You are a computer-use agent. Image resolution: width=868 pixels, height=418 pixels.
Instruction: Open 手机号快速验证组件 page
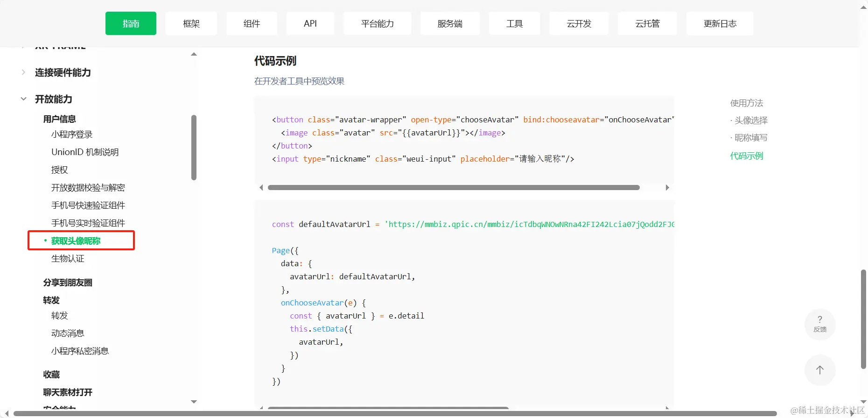(88, 205)
